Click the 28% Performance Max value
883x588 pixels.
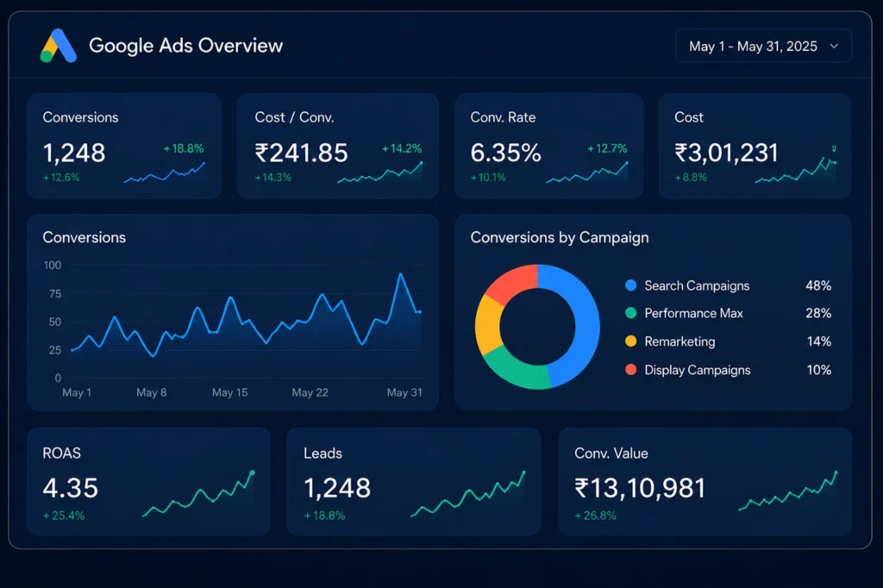[x=818, y=313]
